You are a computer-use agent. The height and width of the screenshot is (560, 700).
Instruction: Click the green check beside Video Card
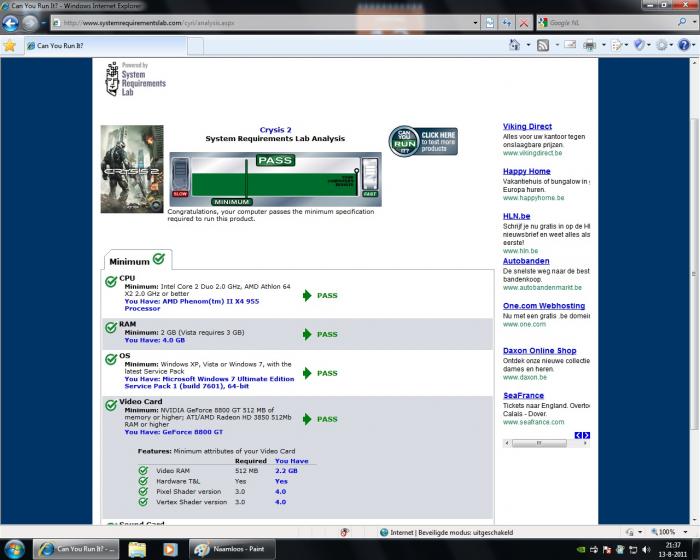coord(111,404)
